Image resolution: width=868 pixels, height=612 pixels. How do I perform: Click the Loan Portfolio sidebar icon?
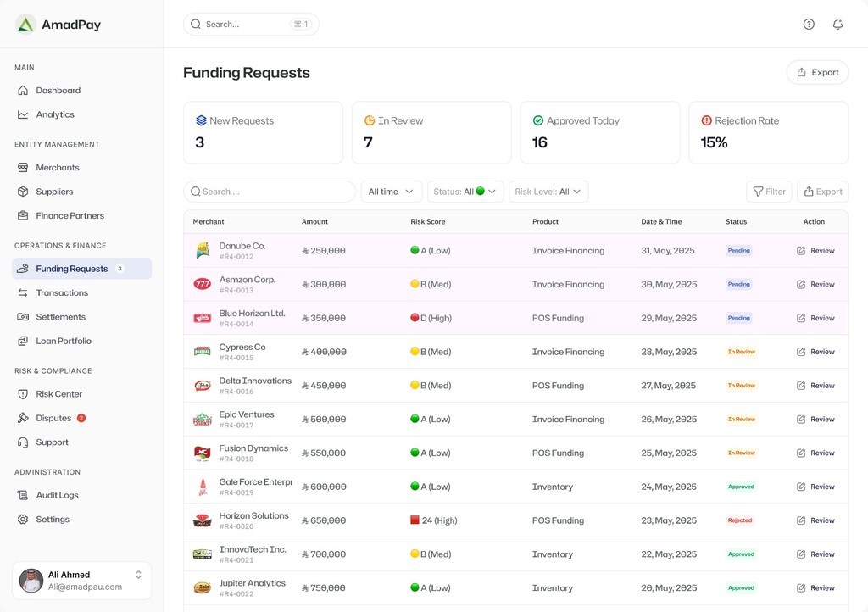(x=23, y=341)
